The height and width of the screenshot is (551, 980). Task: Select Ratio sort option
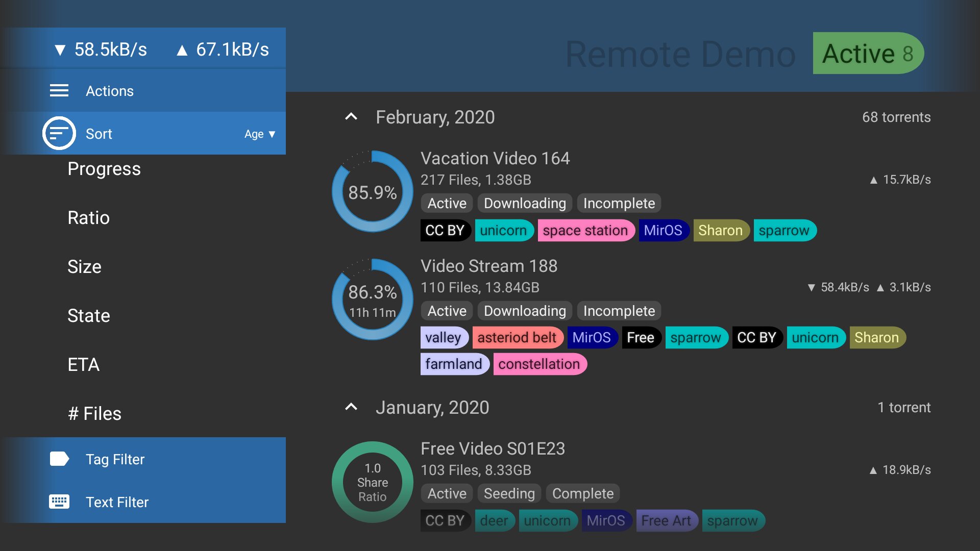[89, 218]
